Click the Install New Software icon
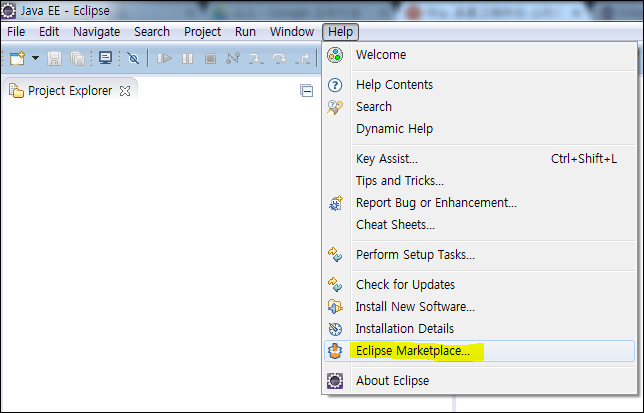The width and height of the screenshot is (644, 413). pyautogui.click(x=335, y=307)
